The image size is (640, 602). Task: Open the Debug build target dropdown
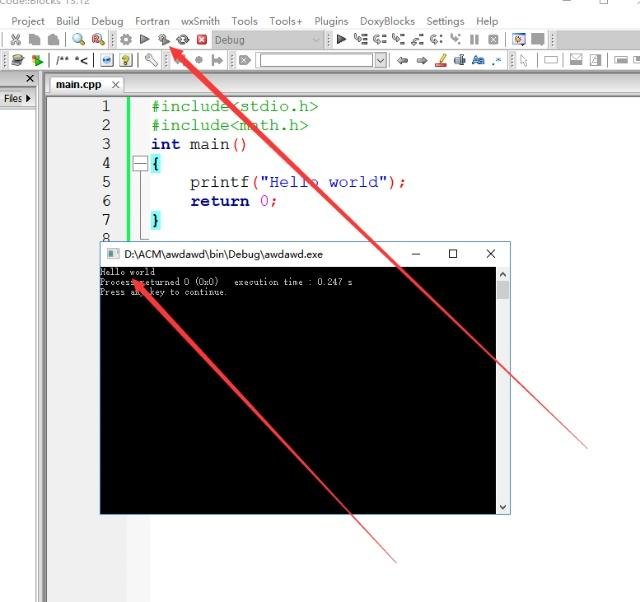(316, 40)
